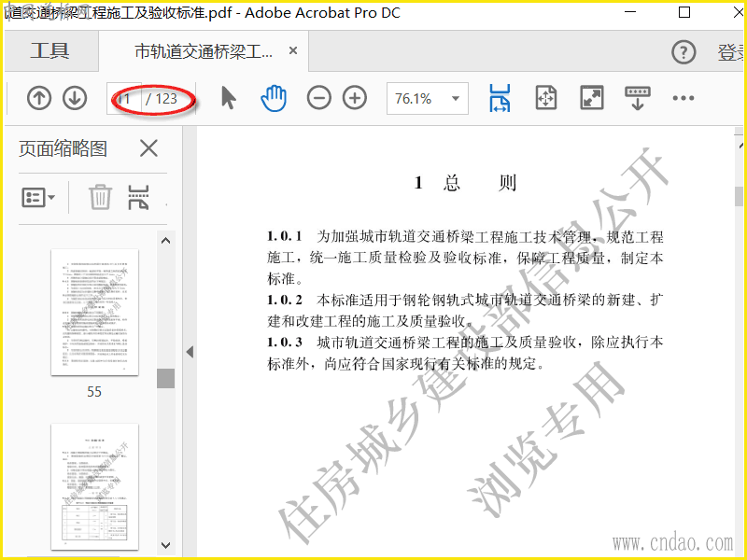The height and width of the screenshot is (560, 747).
Task: Select the 市轨道交通桥梁工... document tab
Action: click(x=204, y=51)
